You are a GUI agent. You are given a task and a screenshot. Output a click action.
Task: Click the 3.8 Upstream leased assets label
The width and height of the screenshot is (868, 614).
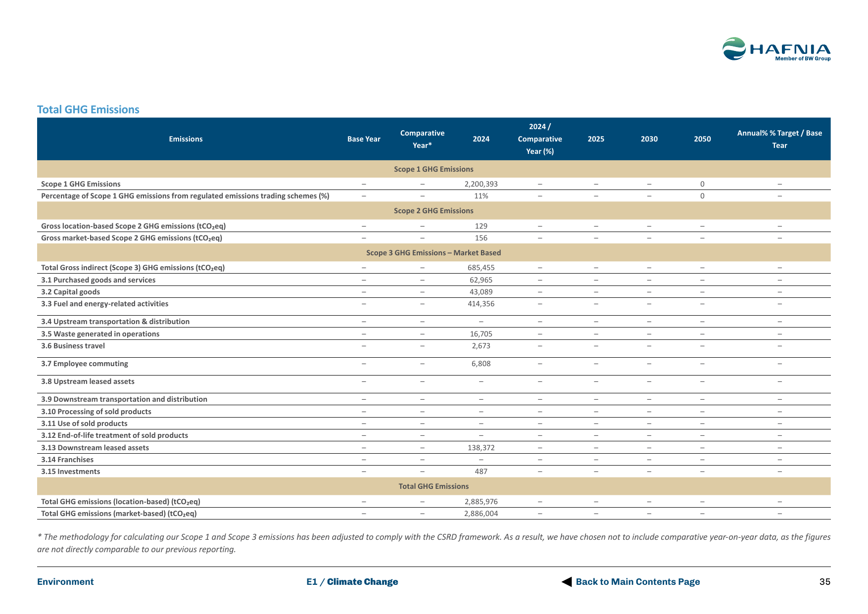(x=88, y=381)
